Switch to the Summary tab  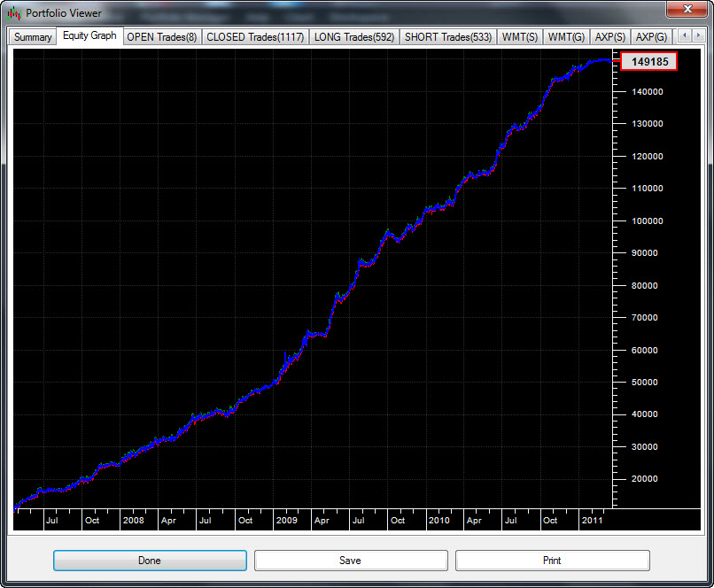point(33,37)
